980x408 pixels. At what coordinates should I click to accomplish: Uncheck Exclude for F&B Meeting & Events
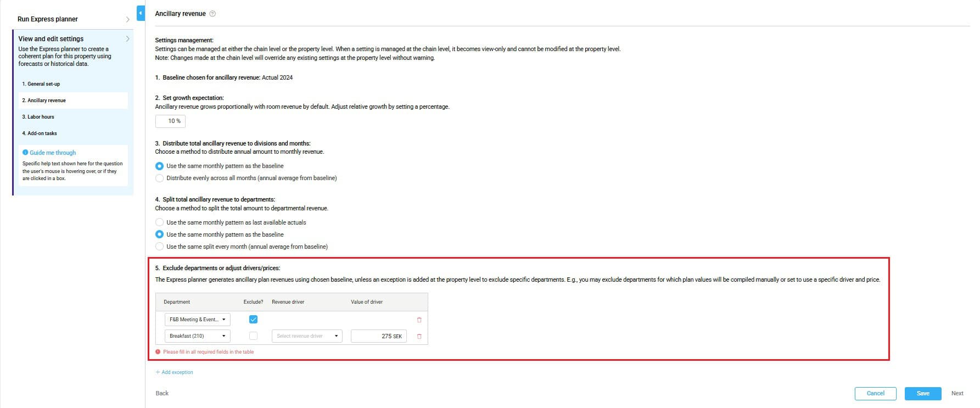253,320
